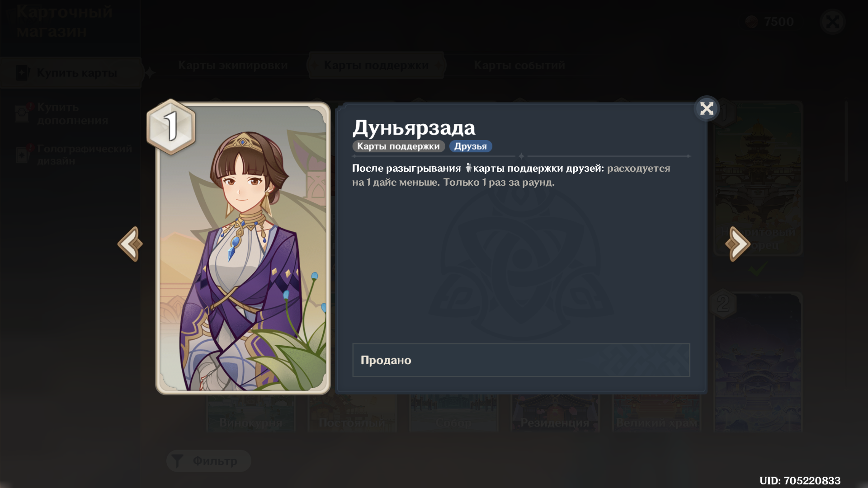Switch to Карты событий tab
This screenshot has width=868, height=488.
519,66
